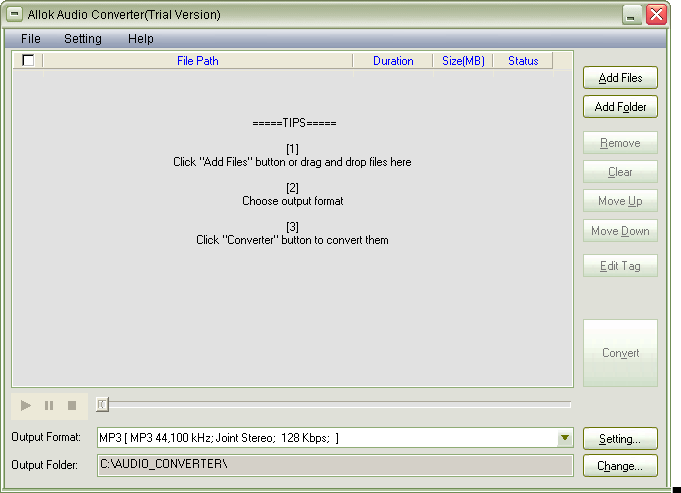The width and height of the screenshot is (681, 493).
Task: Click the 'Choose output format' tip text
Action: click(293, 201)
